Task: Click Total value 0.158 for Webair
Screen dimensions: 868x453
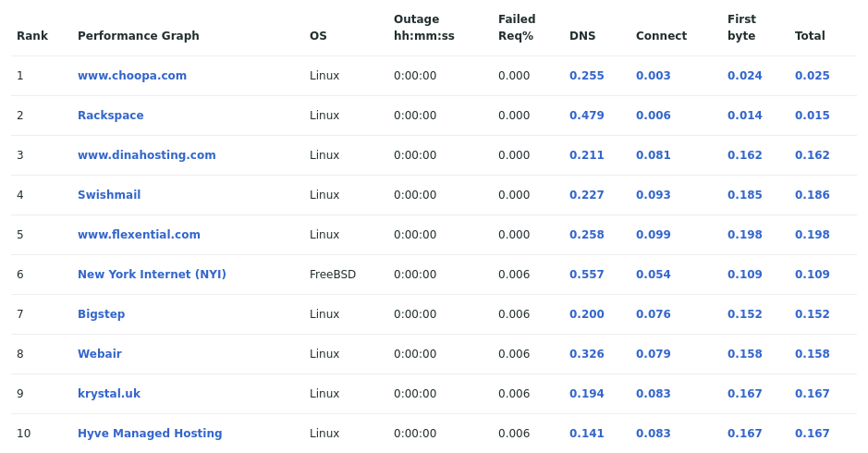Action: point(813,354)
